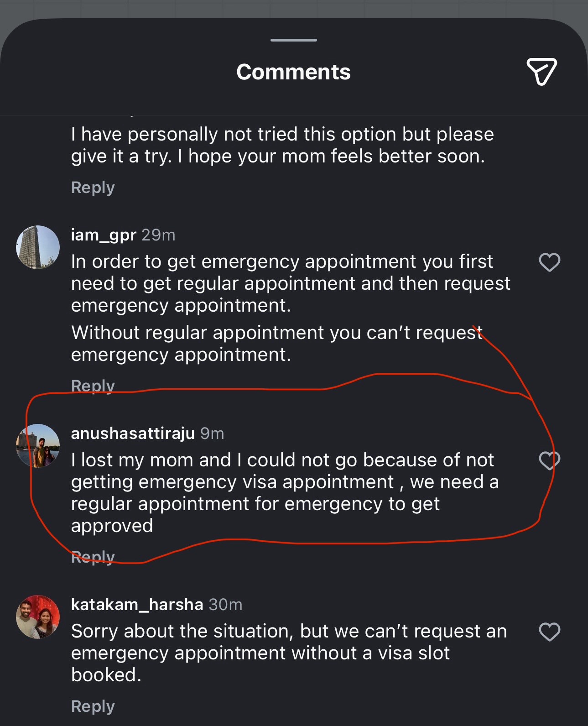Tap the Comments header title
The image size is (588, 726).
click(293, 72)
